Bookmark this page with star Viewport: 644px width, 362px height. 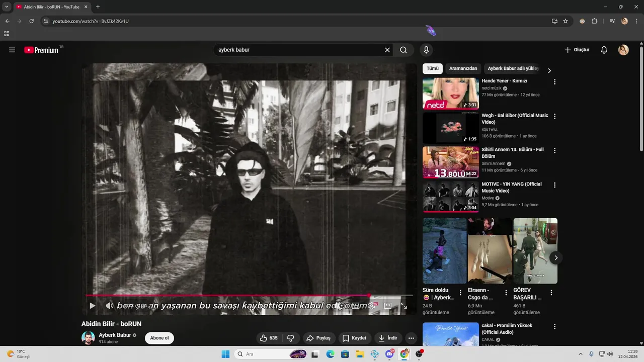[566, 21]
